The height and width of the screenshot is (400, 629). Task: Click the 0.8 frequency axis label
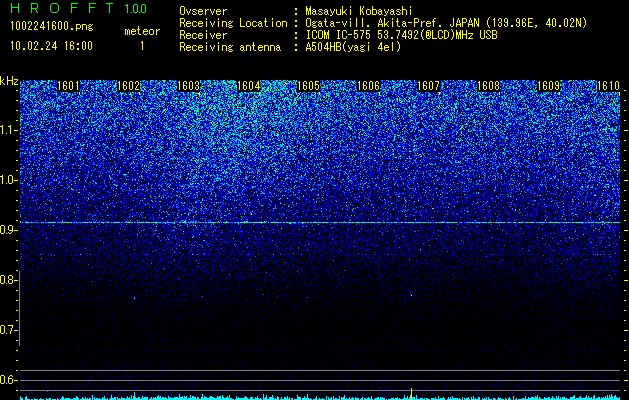coord(8,280)
